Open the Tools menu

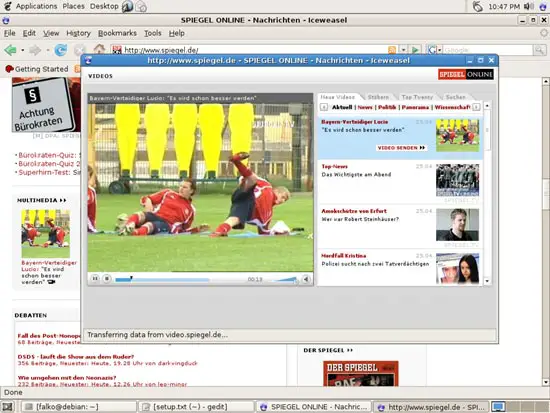[x=153, y=33]
